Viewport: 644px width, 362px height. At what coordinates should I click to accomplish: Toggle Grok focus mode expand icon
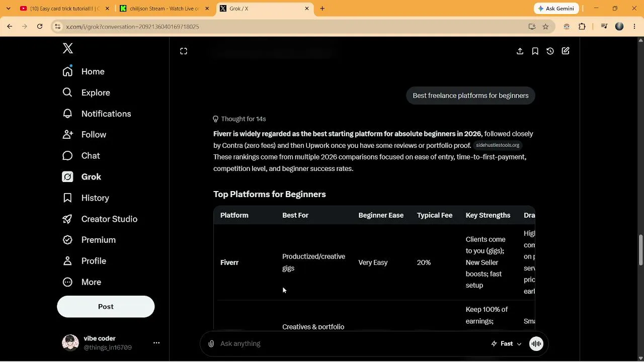pyautogui.click(x=184, y=51)
